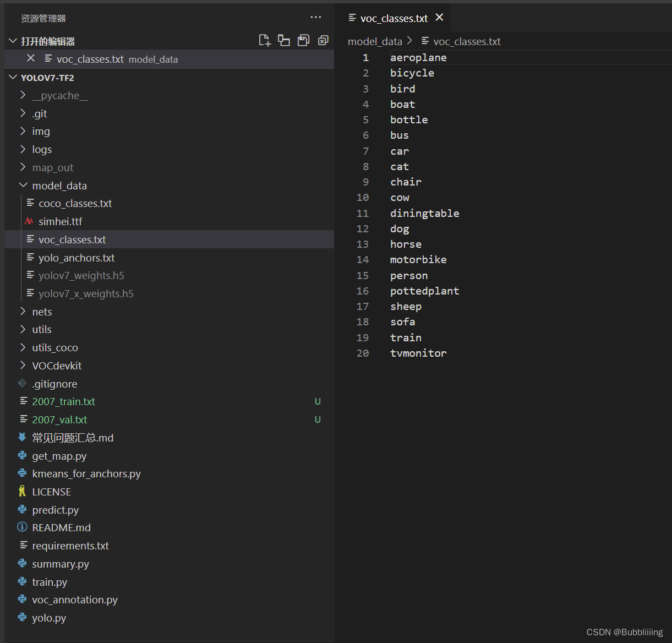Switch to voc_classes.txt editor tab
The height and width of the screenshot is (643, 672).
[394, 18]
